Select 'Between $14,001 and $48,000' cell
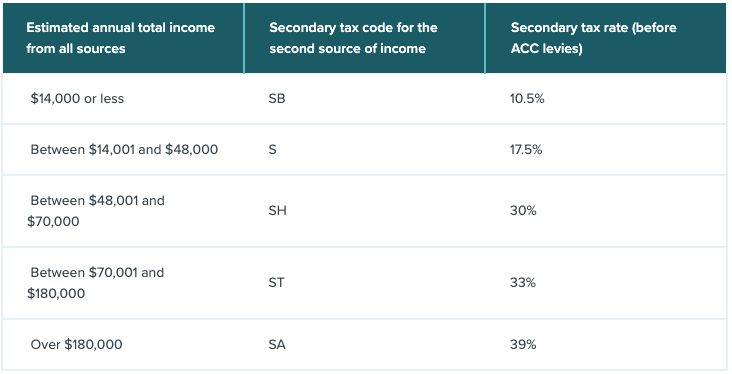The height and width of the screenshot is (374, 732). (124, 149)
